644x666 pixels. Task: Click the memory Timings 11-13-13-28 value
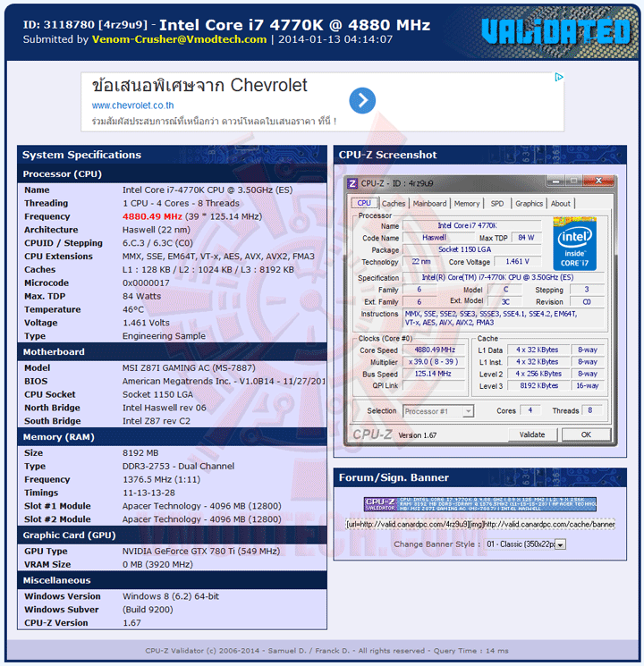point(148,493)
